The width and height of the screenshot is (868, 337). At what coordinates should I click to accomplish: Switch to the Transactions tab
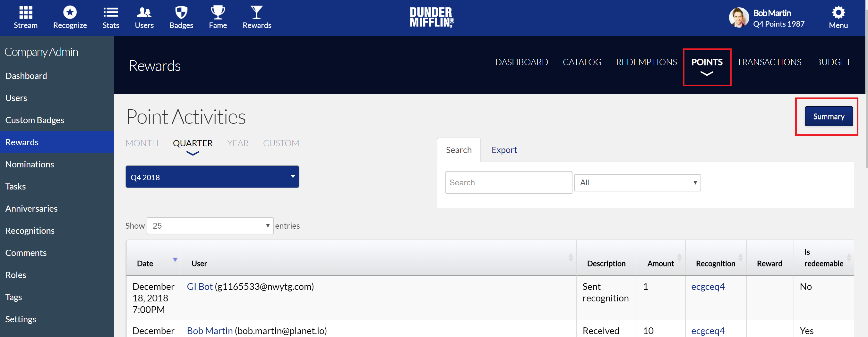coord(769,62)
